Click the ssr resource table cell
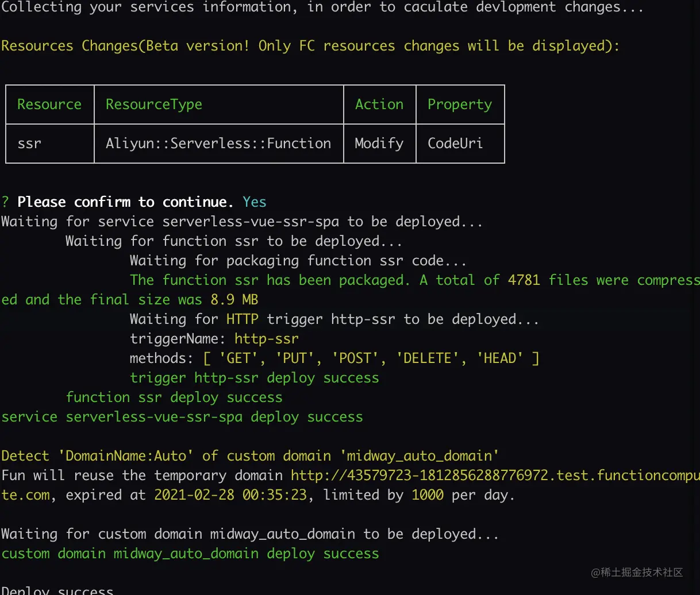This screenshot has width=700, height=595. click(29, 144)
